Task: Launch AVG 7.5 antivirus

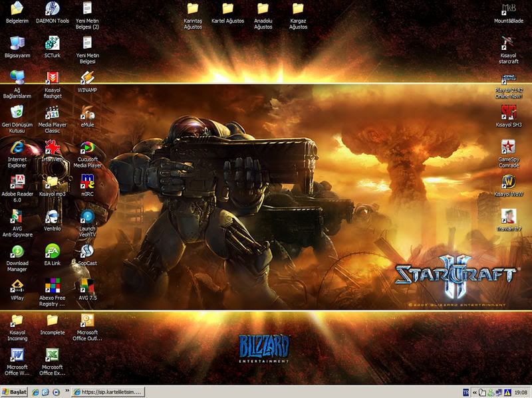Action: pyautogui.click(x=87, y=290)
